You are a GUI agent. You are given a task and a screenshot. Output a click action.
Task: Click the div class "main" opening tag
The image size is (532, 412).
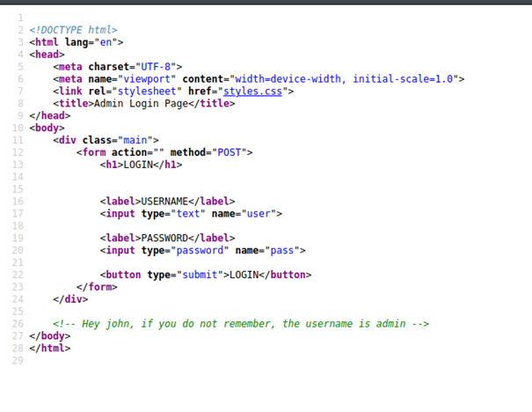point(106,140)
